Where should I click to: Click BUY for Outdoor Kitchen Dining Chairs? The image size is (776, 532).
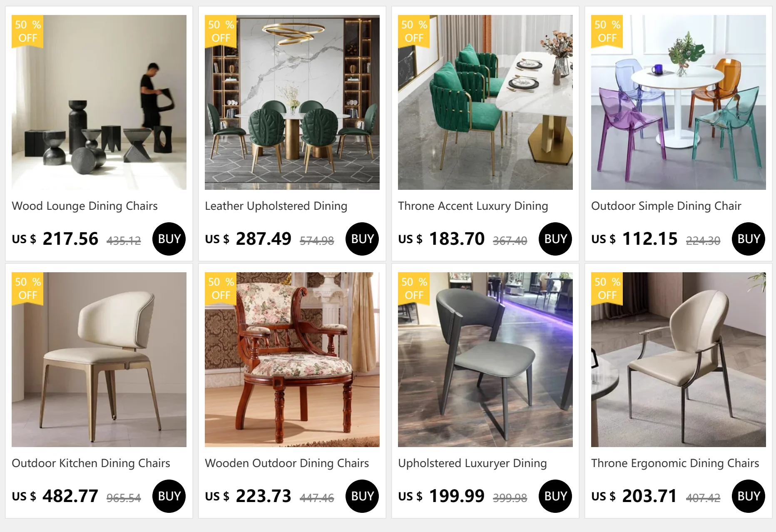169,496
